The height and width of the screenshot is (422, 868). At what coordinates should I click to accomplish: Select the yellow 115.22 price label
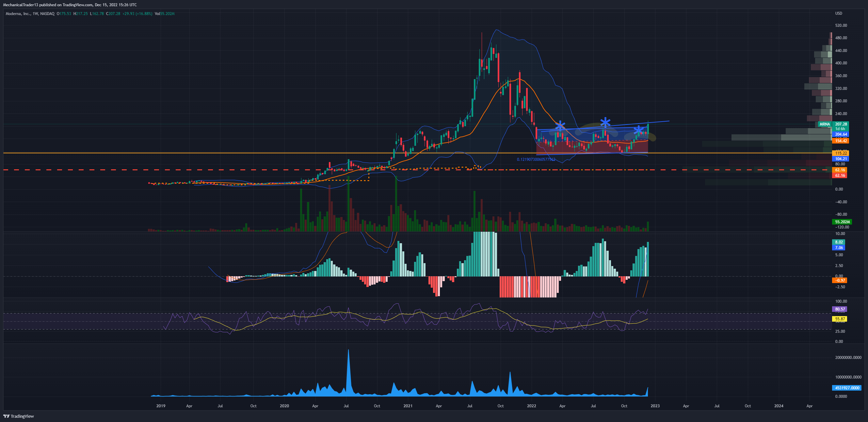pos(841,153)
